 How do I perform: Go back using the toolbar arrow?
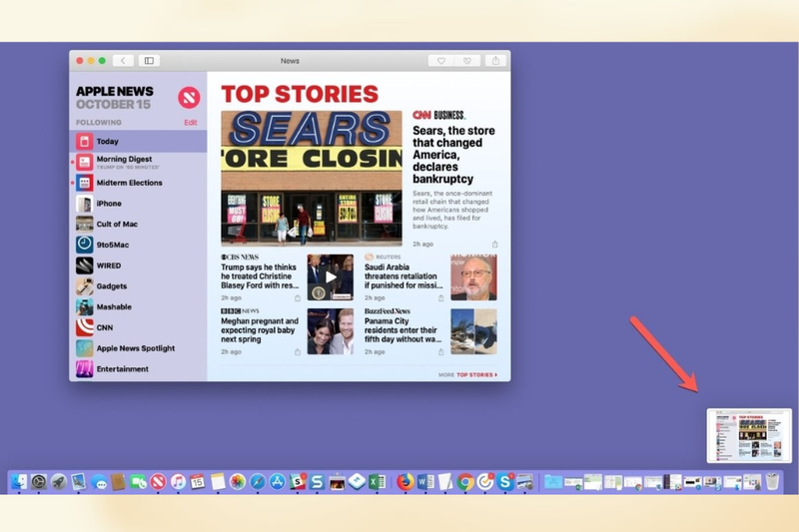click(123, 61)
